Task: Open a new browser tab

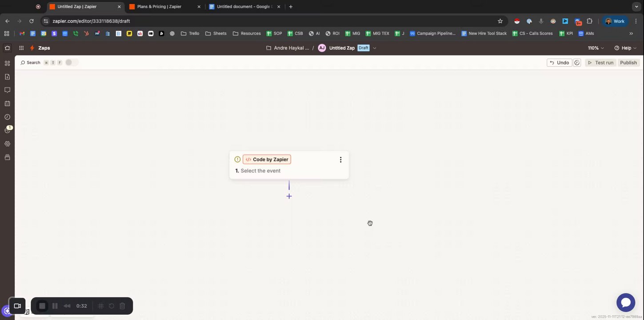Action: click(291, 7)
